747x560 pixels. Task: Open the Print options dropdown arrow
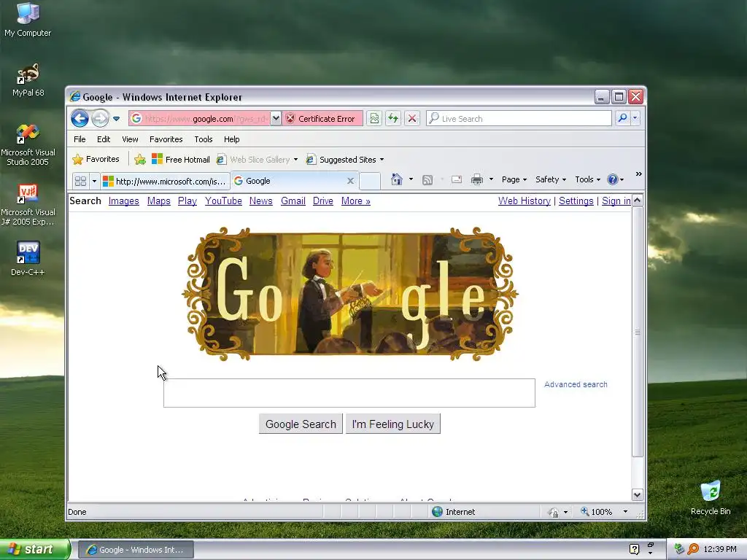[x=491, y=179]
